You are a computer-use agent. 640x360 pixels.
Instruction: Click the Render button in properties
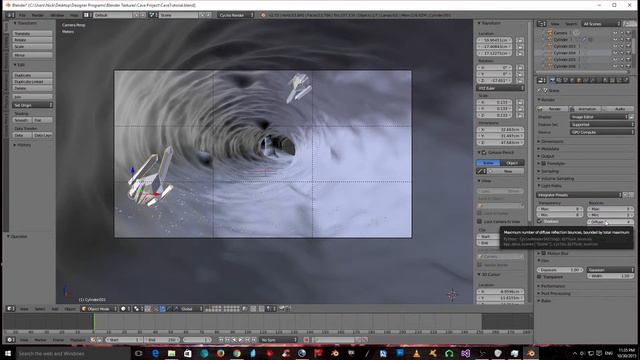point(553,109)
